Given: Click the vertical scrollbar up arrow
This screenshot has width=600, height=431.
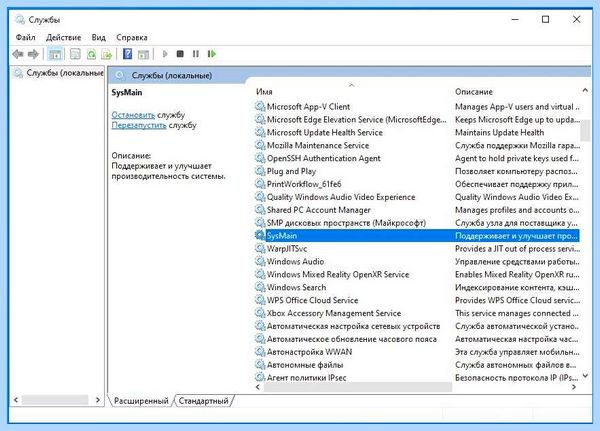Looking at the screenshot, I should [x=585, y=91].
